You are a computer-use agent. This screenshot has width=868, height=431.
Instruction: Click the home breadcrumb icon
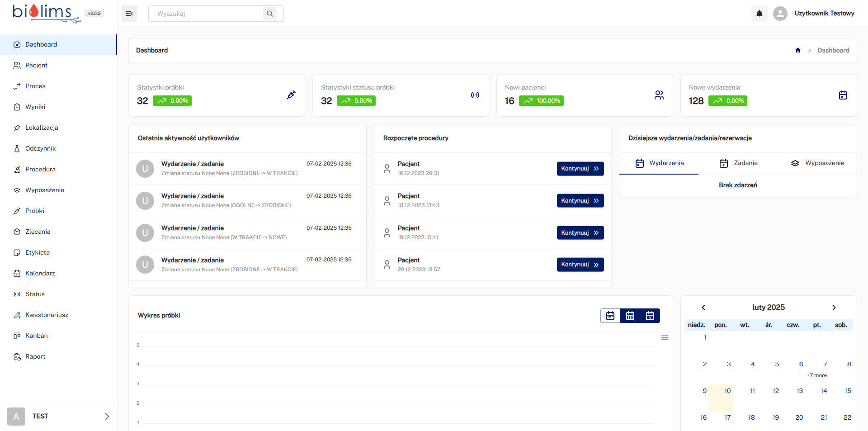[798, 50]
